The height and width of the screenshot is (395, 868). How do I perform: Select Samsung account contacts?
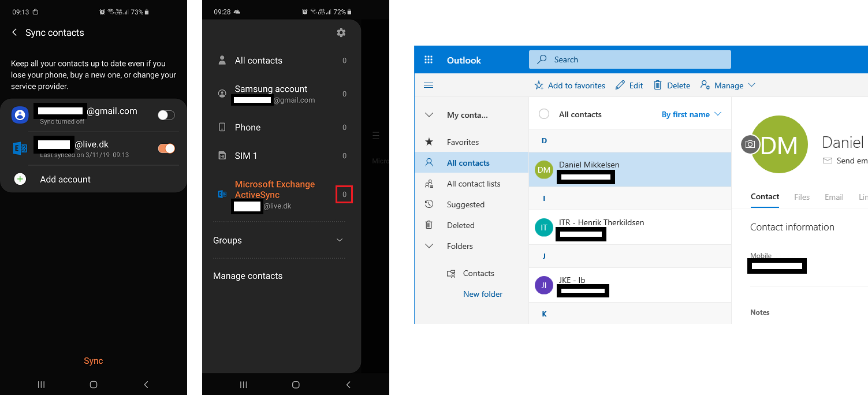pyautogui.click(x=282, y=94)
